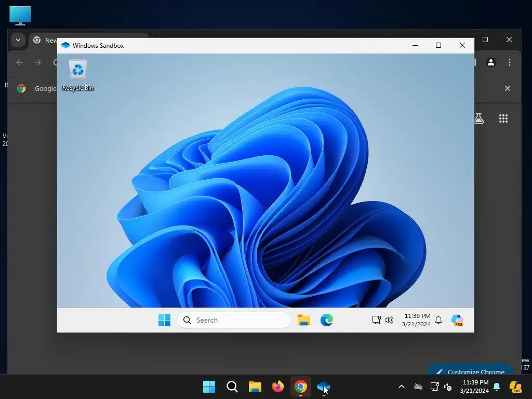This screenshot has width=532, height=399.
Task: Open host notification bell
Action: [497, 387]
